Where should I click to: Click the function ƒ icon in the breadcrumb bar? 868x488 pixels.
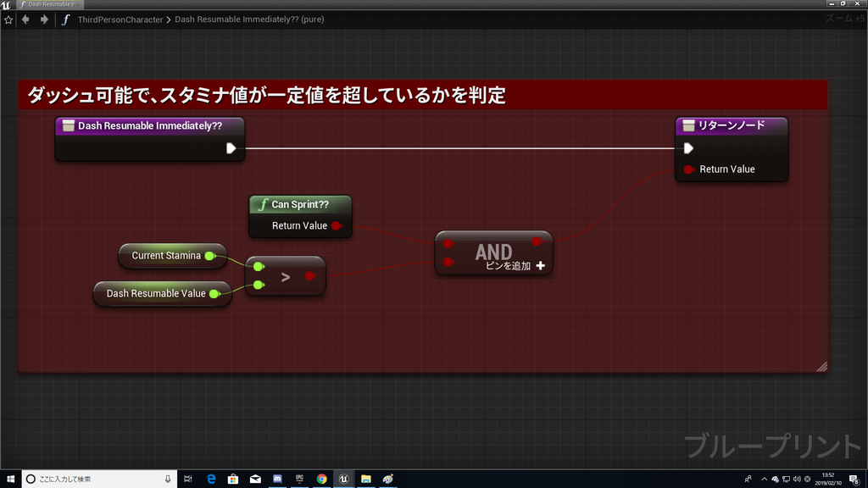coord(66,19)
